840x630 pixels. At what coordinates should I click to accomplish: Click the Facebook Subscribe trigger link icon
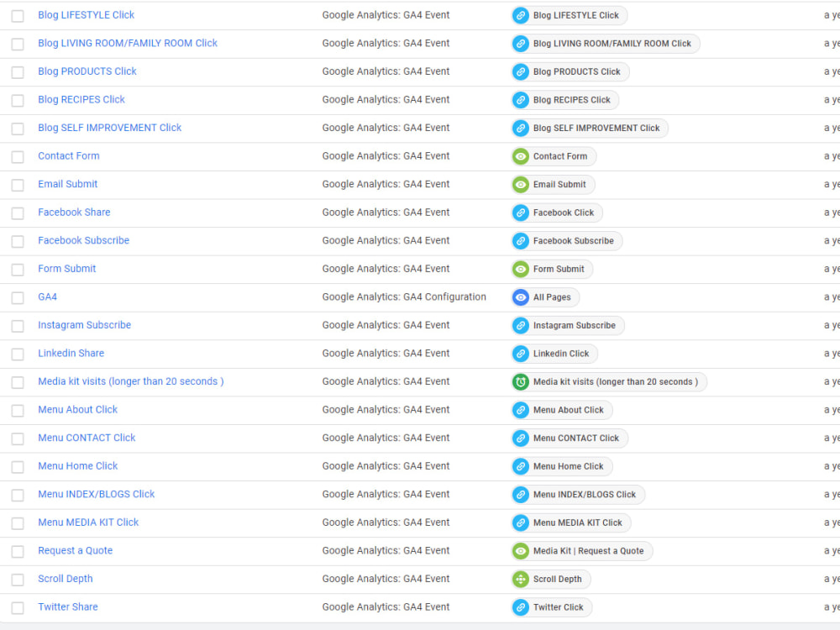pyautogui.click(x=520, y=241)
